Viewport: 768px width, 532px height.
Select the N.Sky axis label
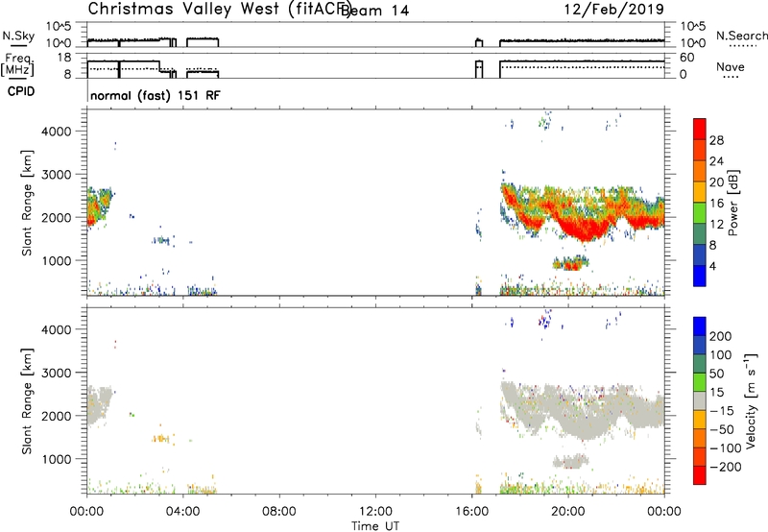tap(18, 36)
